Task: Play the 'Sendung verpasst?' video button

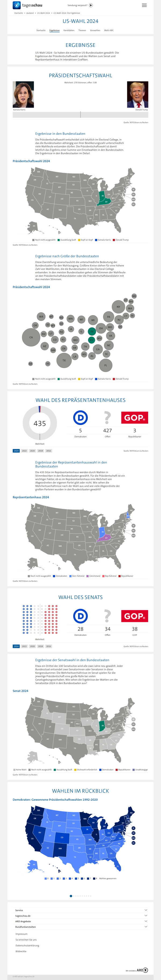Action: tap(91, 5)
